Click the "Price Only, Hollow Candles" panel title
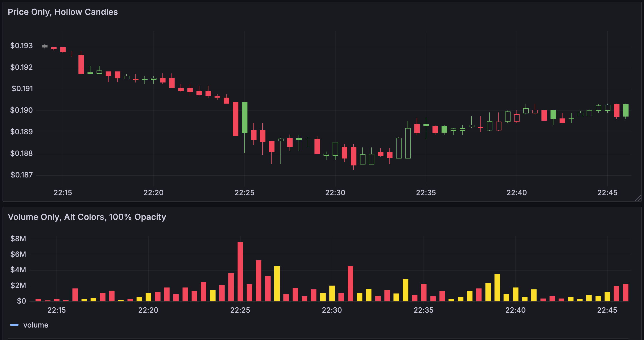 [62, 12]
